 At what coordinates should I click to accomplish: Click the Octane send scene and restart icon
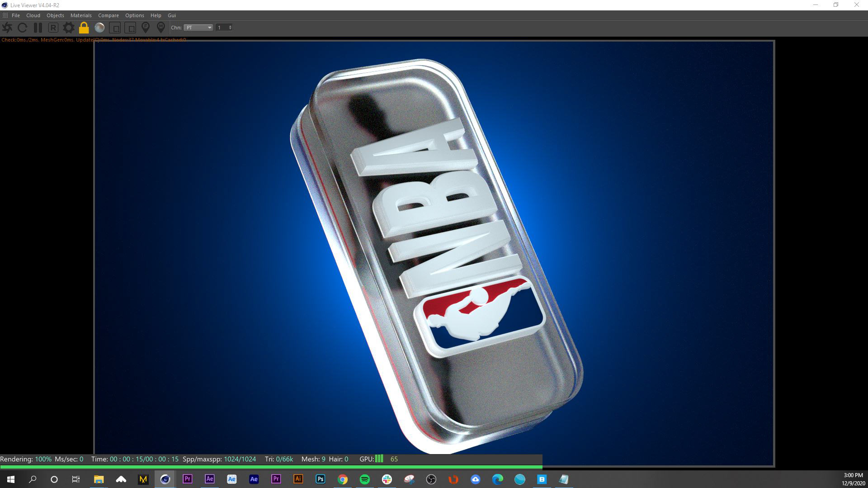(7, 28)
